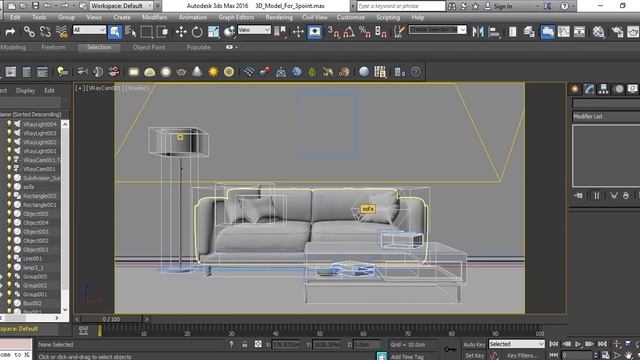The image size is (640, 360).
Task: Click the Play Animation button
Action: pos(578,344)
